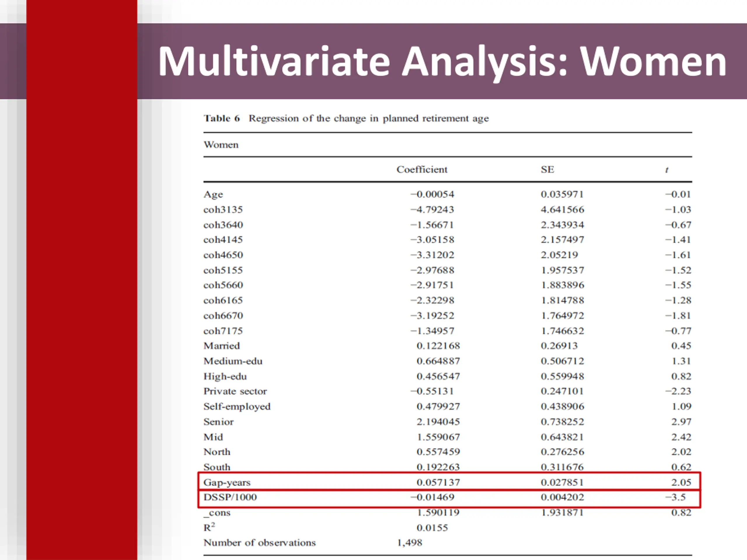Click the 'SE' column header
The image size is (747, 560).
click(547, 169)
